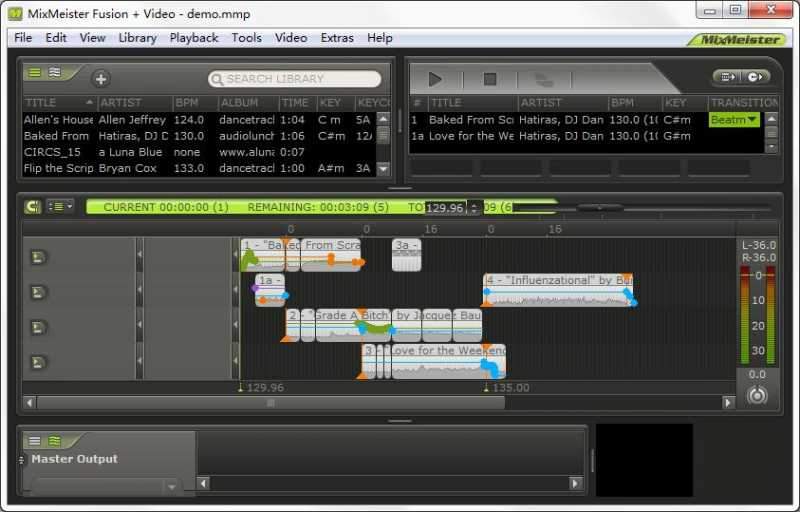800x512 pixels.
Task: Click the add track plus icon
Action: (101, 79)
